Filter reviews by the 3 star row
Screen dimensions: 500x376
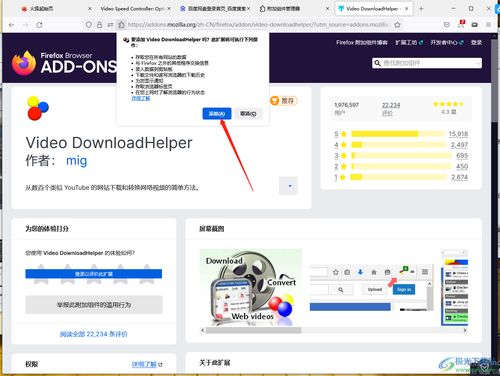(401, 156)
